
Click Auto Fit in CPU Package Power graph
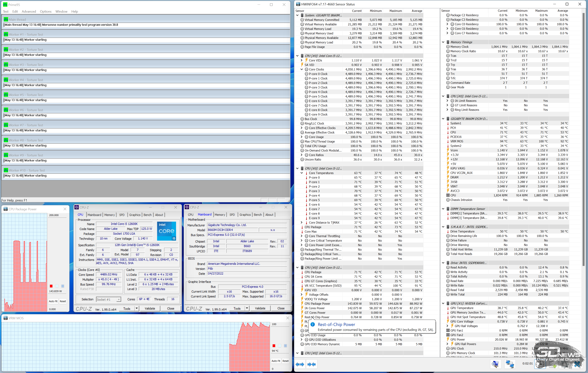point(53,301)
